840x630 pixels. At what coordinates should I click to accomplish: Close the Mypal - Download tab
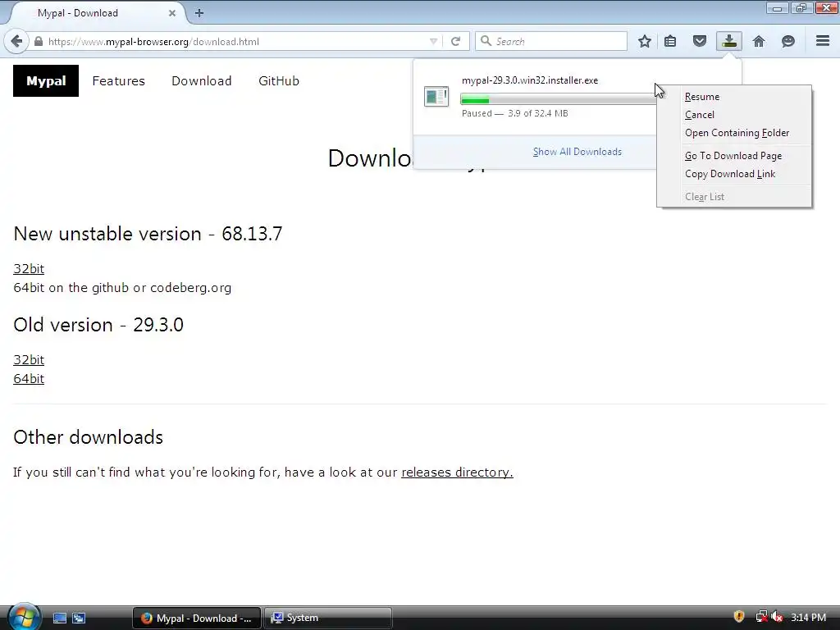(x=172, y=13)
